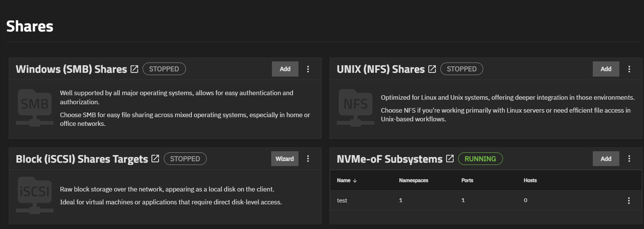Add a new Windows SMB share
Screen dimensions: 644x229
tap(285, 69)
